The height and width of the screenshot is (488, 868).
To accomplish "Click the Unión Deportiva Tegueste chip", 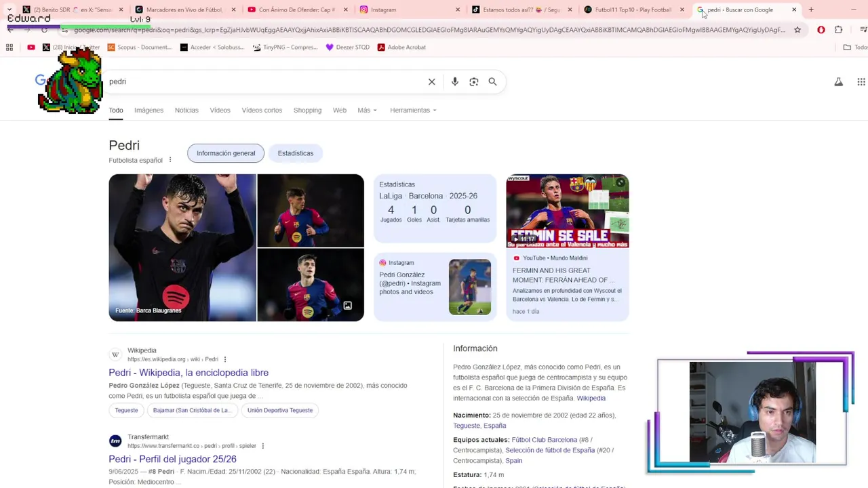I will 280,410.
